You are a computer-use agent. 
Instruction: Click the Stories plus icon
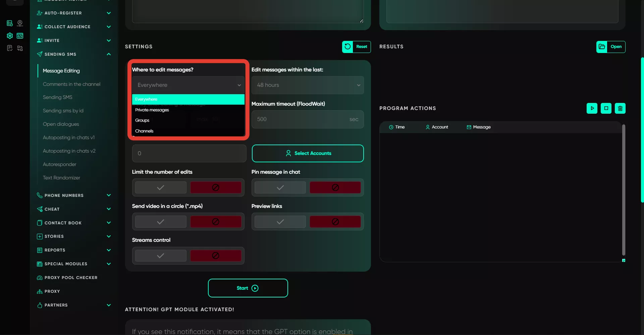pos(40,236)
